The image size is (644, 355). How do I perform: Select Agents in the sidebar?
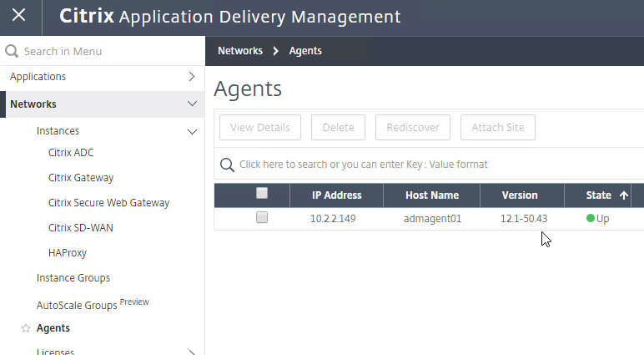click(x=53, y=328)
